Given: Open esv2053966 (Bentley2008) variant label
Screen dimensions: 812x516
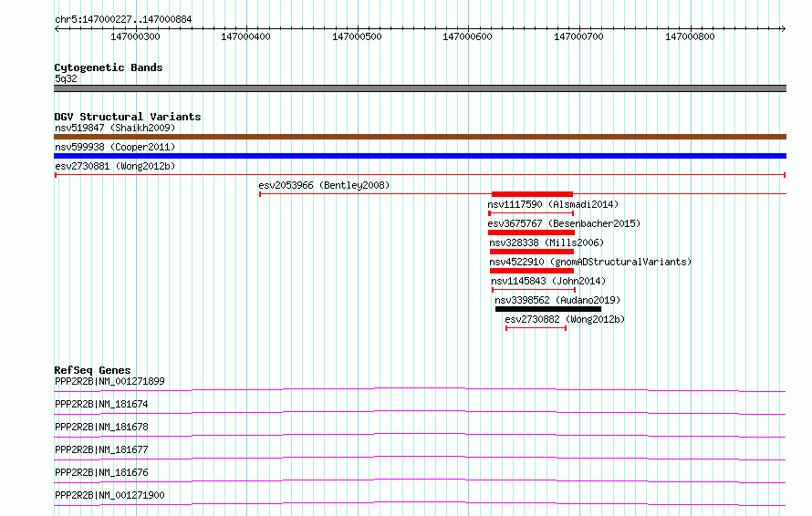Looking at the screenshot, I should [324, 185].
